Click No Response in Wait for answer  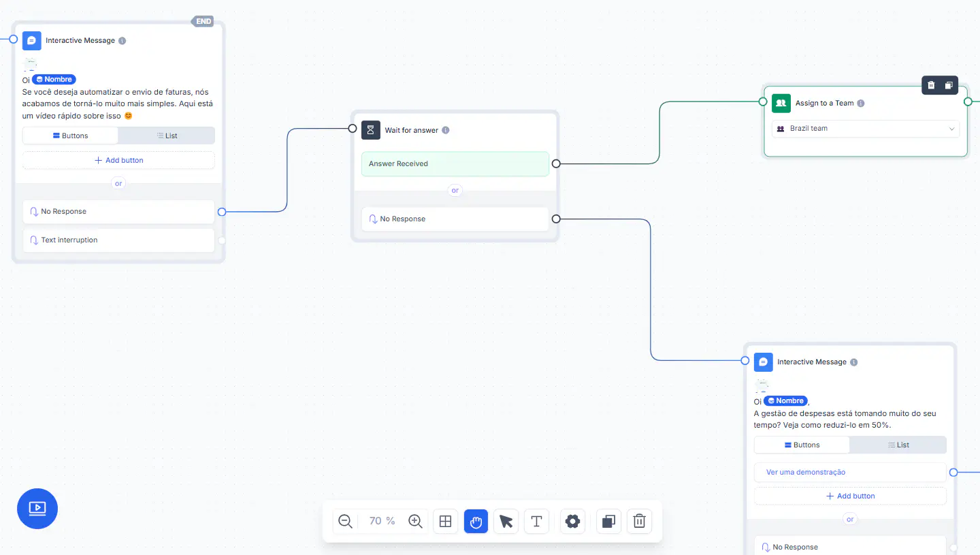click(x=455, y=219)
